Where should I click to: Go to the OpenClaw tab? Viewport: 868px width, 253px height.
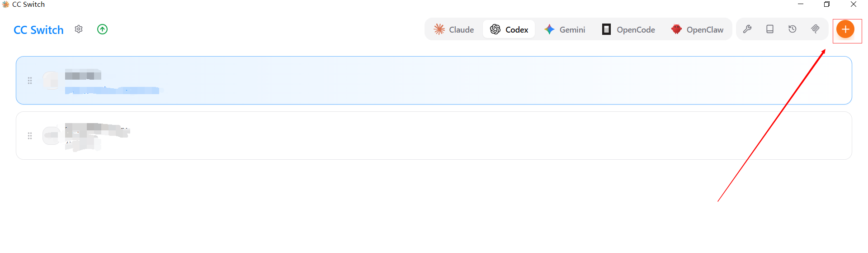697,29
